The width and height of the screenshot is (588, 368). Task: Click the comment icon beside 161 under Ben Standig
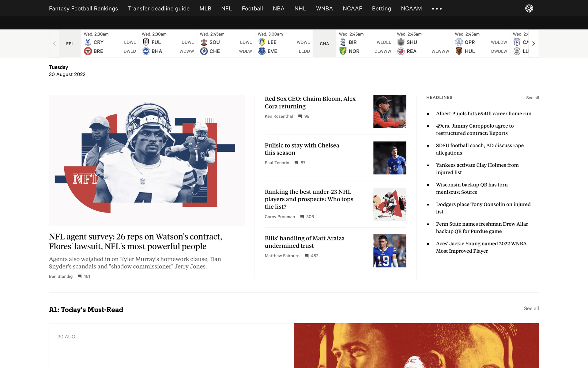(x=80, y=276)
